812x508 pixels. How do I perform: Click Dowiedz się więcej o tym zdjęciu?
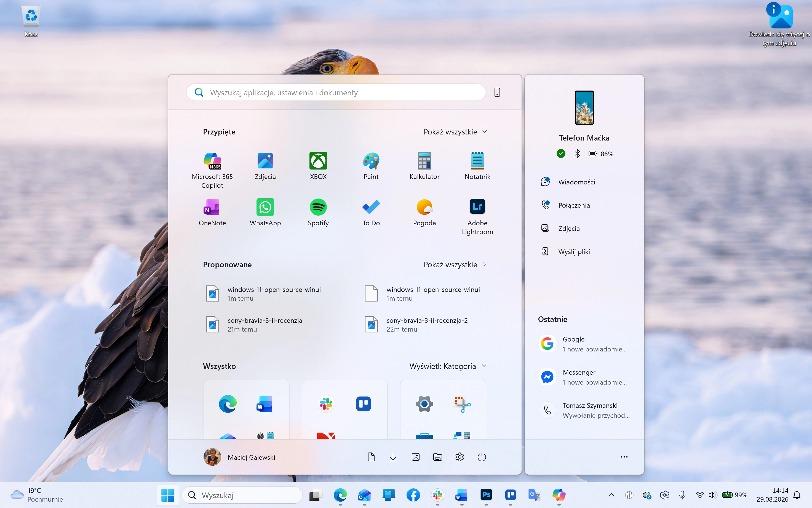coord(779,24)
